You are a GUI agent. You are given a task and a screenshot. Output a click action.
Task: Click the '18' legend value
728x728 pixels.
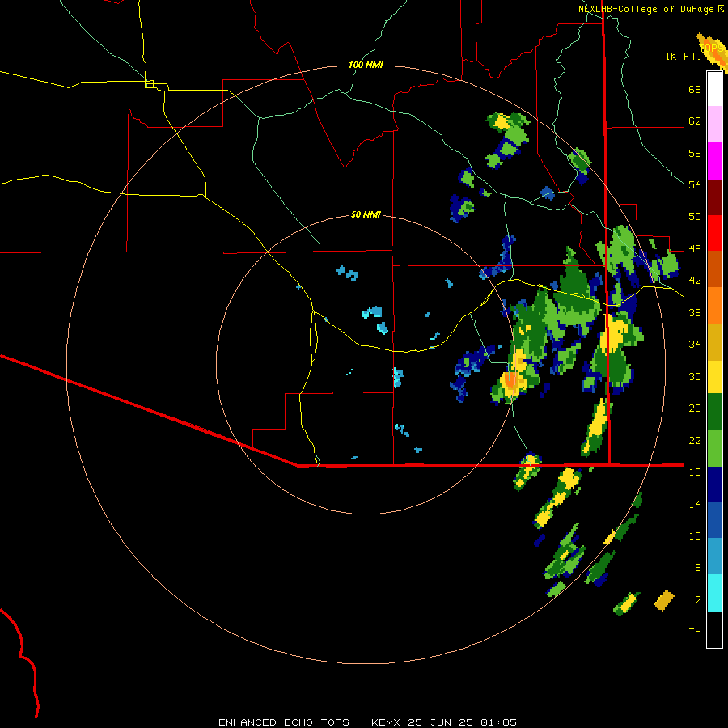tap(695, 472)
